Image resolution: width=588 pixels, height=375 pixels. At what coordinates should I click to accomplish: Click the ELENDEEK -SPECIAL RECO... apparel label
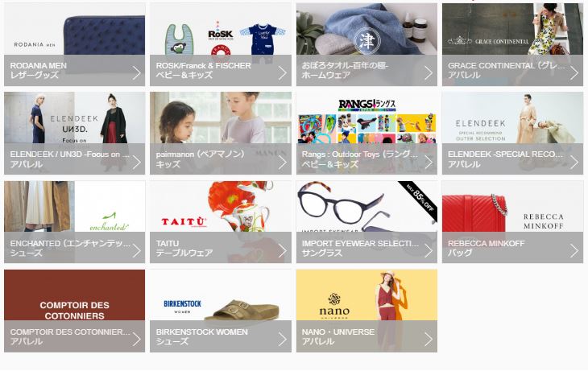(505, 159)
